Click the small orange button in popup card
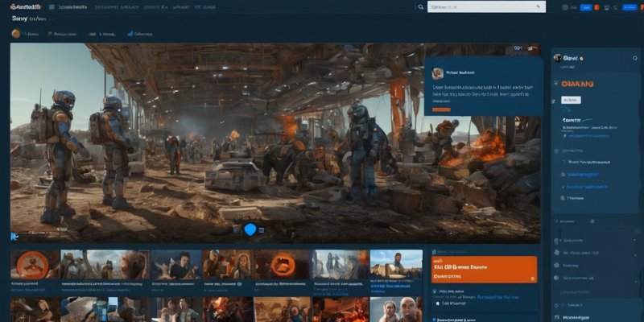The image size is (644, 322). [441, 109]
